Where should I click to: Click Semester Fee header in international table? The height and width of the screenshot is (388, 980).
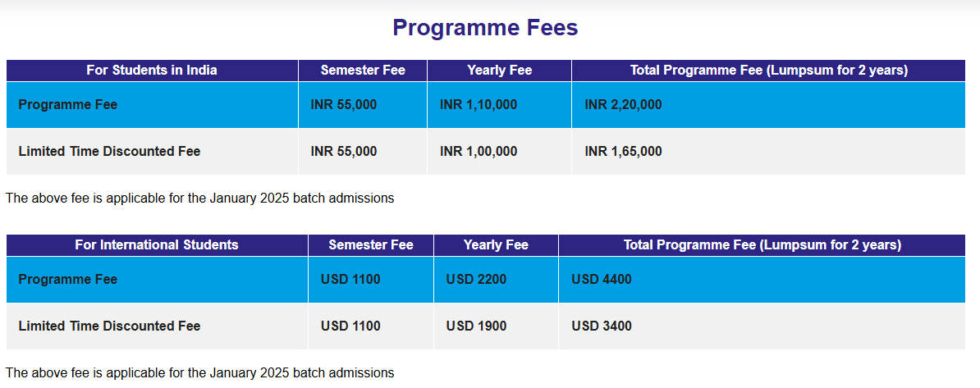click(371, 245)
